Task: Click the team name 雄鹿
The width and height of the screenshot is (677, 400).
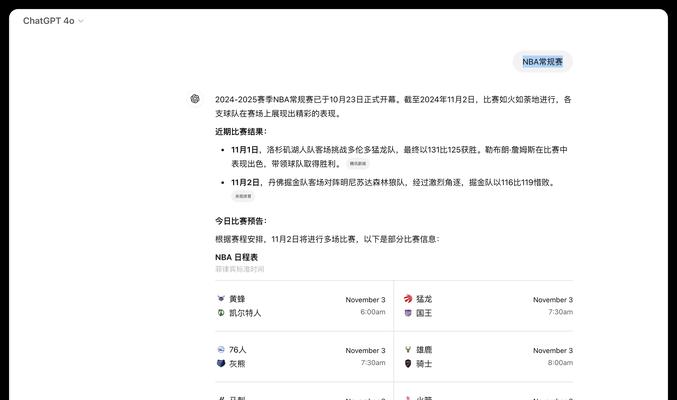Action: tap(424, 349)
